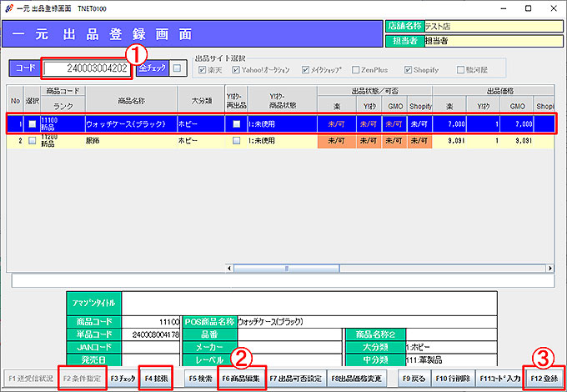
Task: Click F11 コード入力 code entry button
Action: [x=498, y=378]
